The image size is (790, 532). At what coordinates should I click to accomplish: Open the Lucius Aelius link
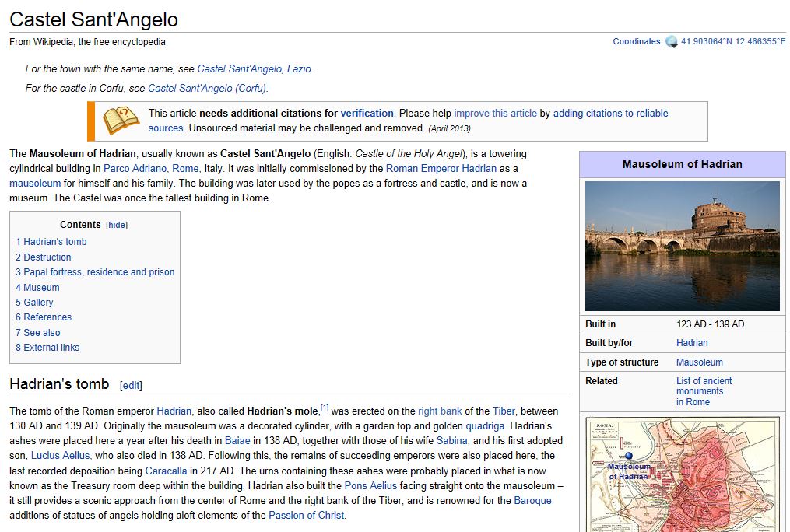61,456
